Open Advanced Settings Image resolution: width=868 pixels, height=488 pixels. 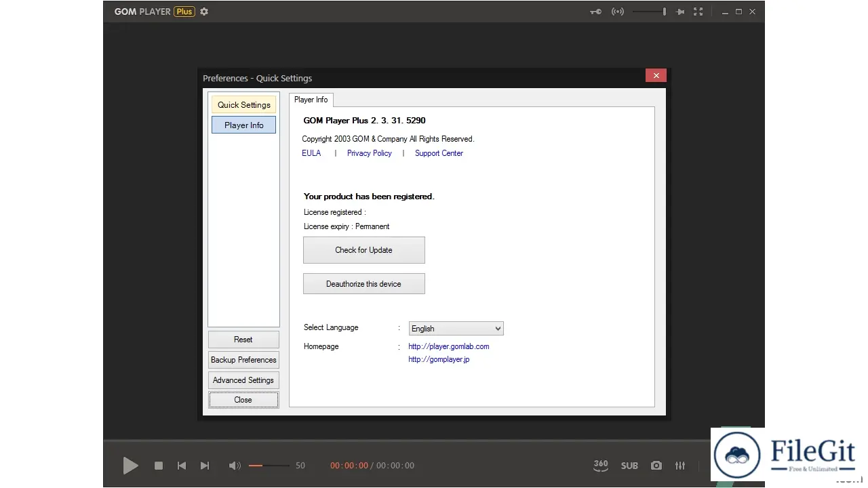[243, 380]
